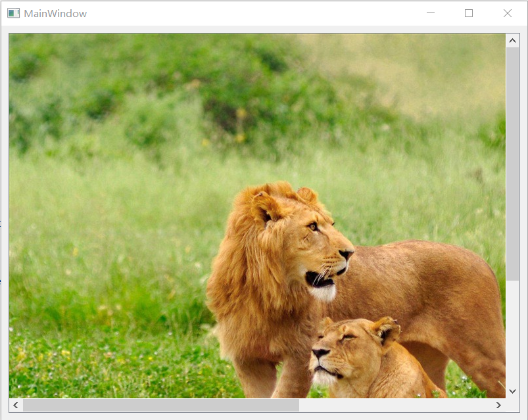Maximize the MainWindow
This screenshot has height=420, width=528.
pyautogui.click(x=469, y=12)
